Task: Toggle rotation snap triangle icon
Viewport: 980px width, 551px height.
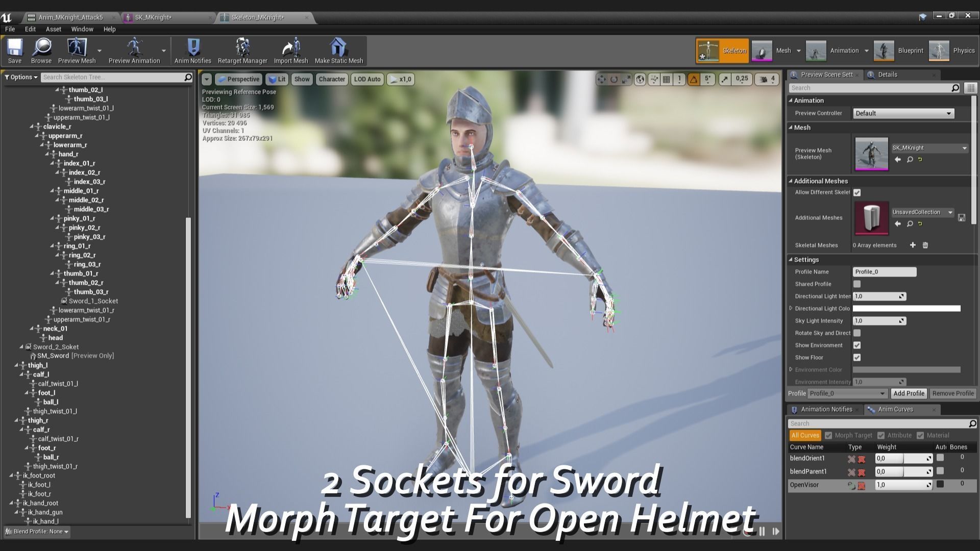Action: [x=694, y=79]
